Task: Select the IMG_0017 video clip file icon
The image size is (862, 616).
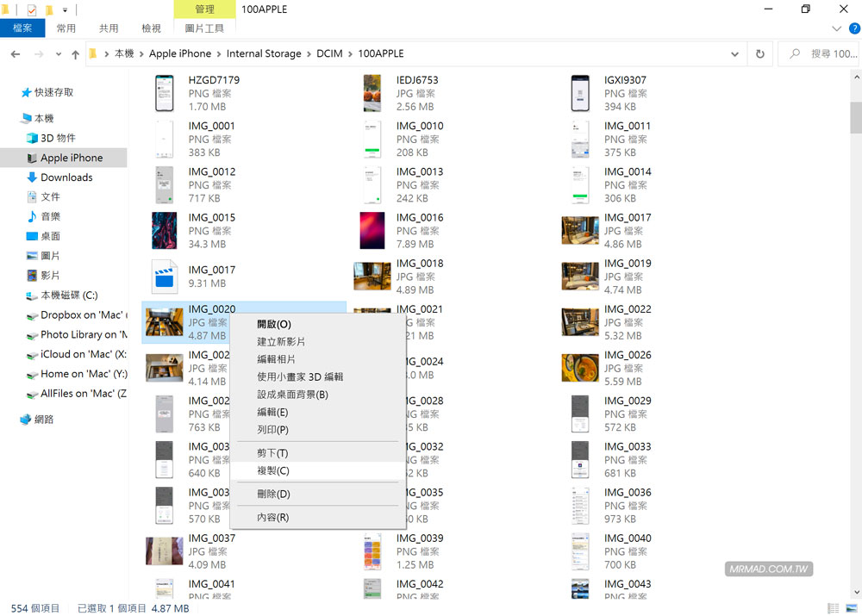Action: click(x=164, y=277)
